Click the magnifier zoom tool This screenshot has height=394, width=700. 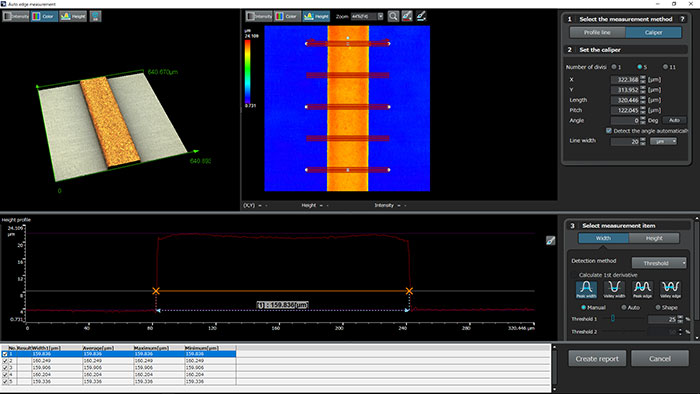coord(393,17)
